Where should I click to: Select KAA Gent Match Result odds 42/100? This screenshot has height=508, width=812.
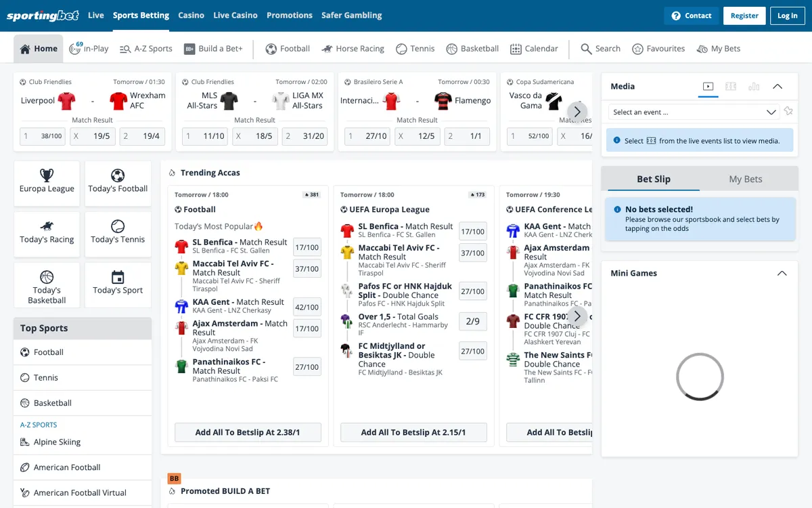click(307, 307)
